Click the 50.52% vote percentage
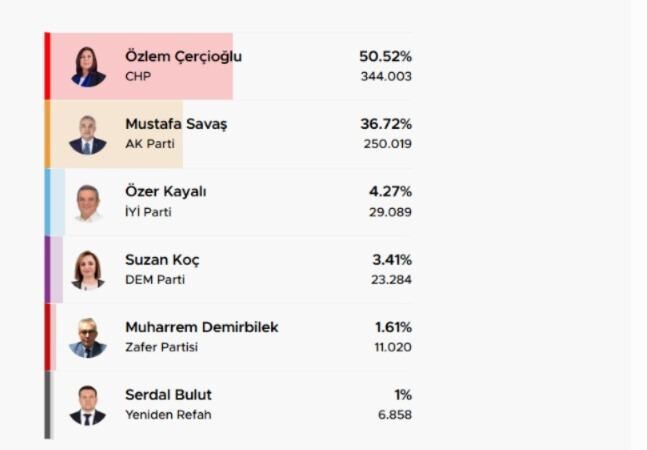647x450 pixels. 385,57
